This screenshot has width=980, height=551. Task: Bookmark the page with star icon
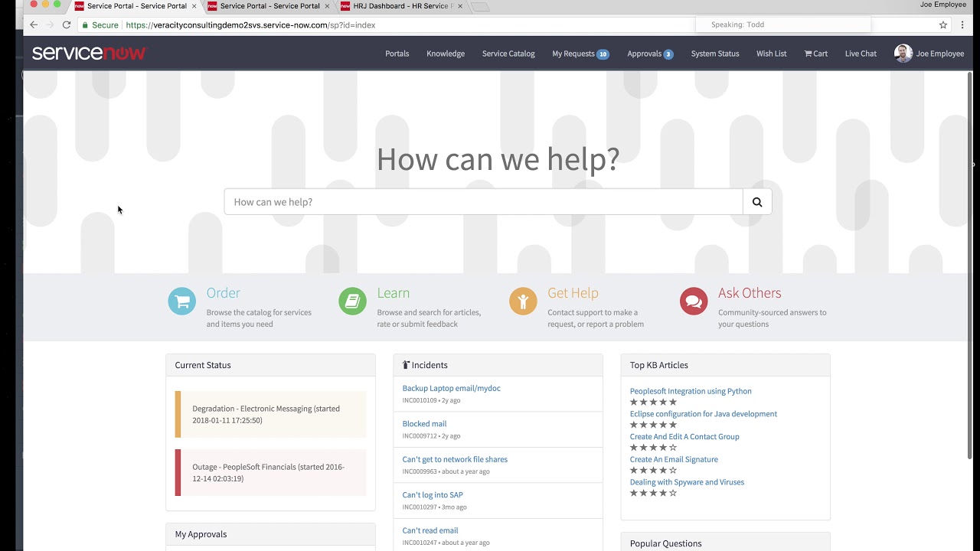[x=943, y=24]
